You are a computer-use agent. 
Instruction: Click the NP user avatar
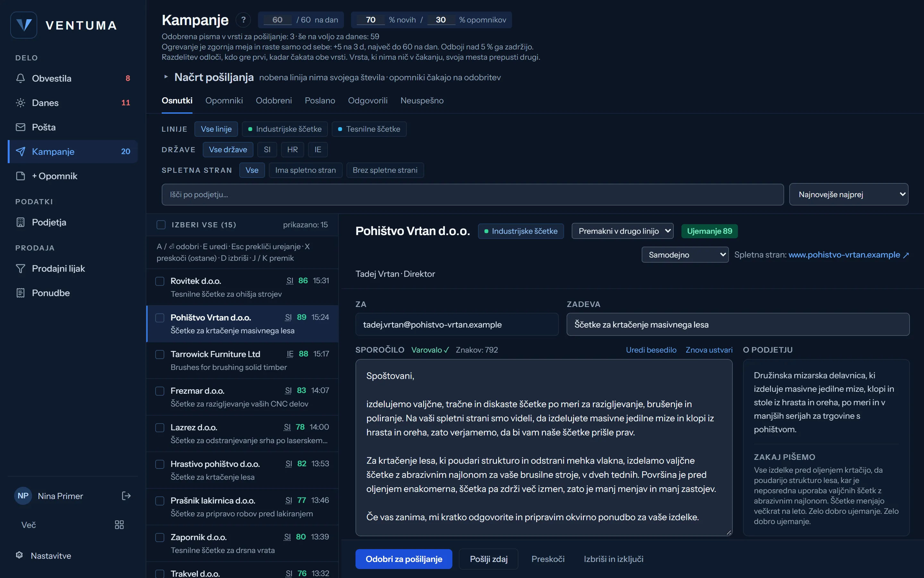pyautogui.click(x=23, y=496)
